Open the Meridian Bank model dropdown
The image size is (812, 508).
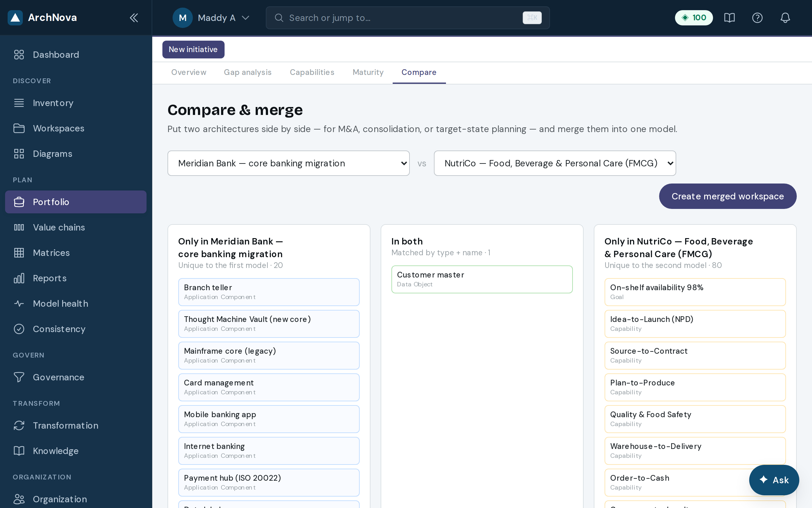tap(289, 163)
